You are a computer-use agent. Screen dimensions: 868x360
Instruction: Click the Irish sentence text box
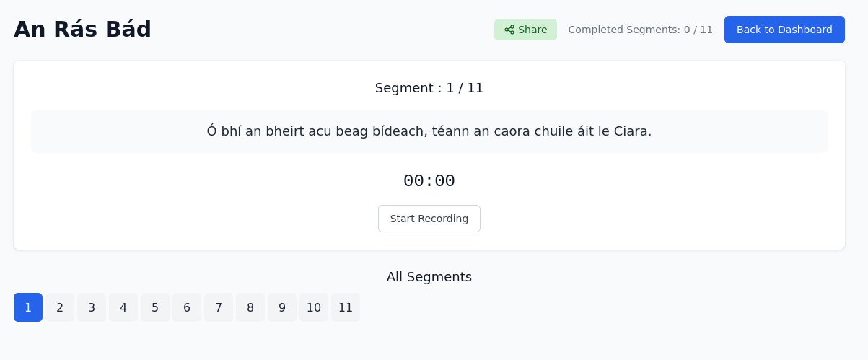(429, 131)
